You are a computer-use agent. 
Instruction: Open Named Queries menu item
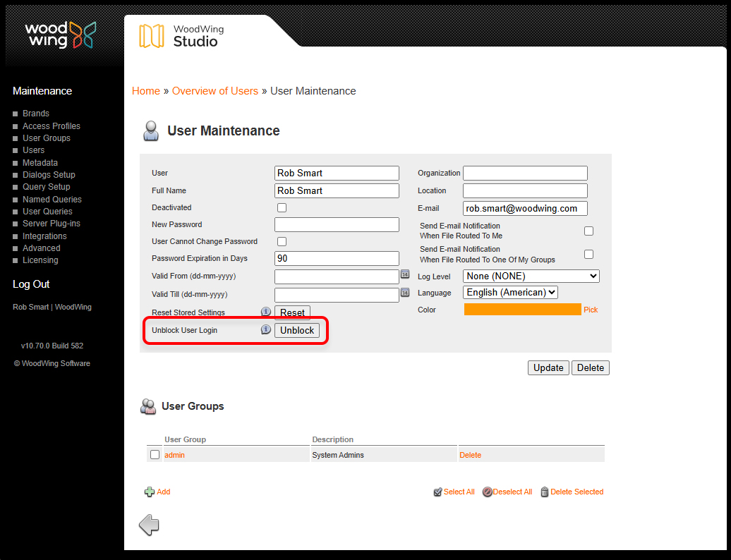point(52,200)
